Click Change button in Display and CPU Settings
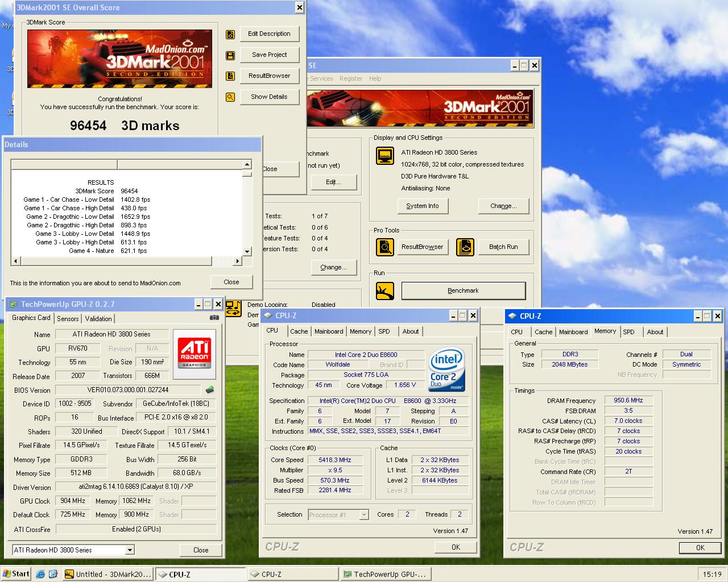Viewport: 728px width, 582px height. [x=503, y=206]
